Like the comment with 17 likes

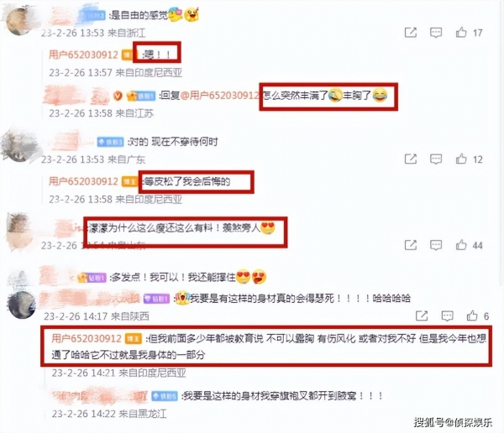(461, 33)
